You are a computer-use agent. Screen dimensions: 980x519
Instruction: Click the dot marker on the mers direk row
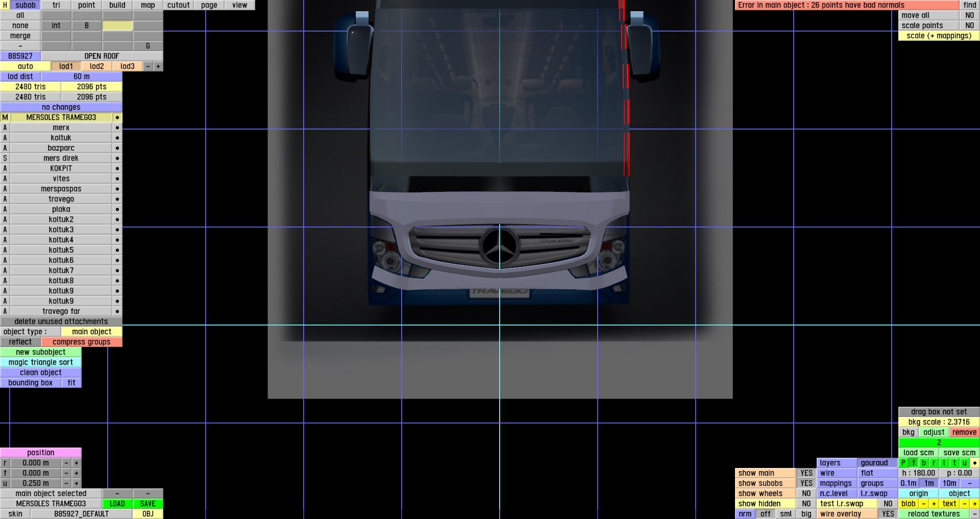(117, 158)
